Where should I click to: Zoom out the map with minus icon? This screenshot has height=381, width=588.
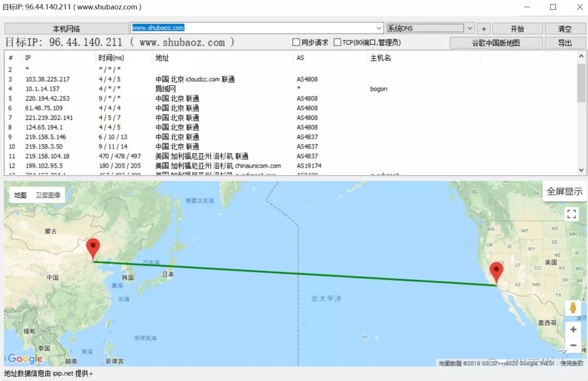coord(573,345)
